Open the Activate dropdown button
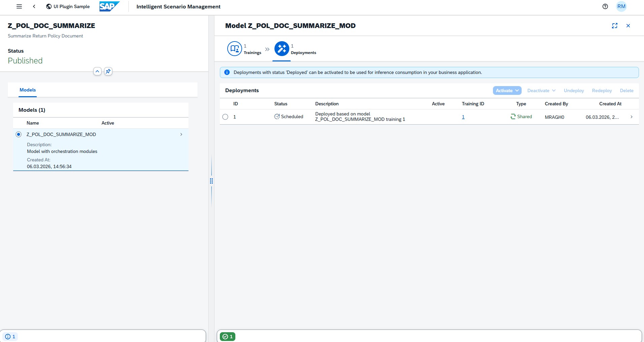This screenshot has width=644, height=342. point(507,90)
